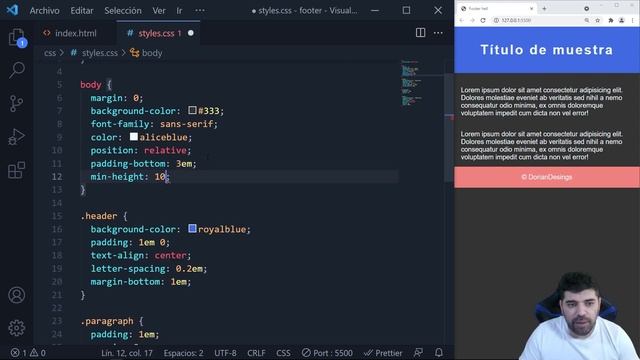Screen dimensions: 640x360
Task: Open the aliceblue color swatch picker
Action: (x=133, y=136)
